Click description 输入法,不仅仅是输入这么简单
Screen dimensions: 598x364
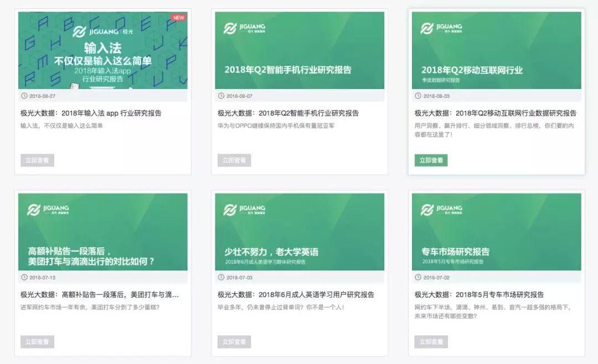pos(62,126)
